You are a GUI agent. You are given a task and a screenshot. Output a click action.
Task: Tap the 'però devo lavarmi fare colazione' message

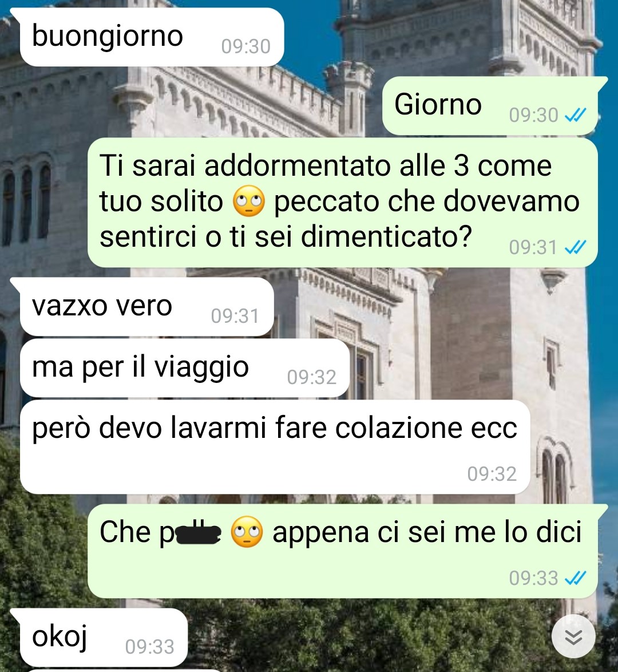[275, 447]
